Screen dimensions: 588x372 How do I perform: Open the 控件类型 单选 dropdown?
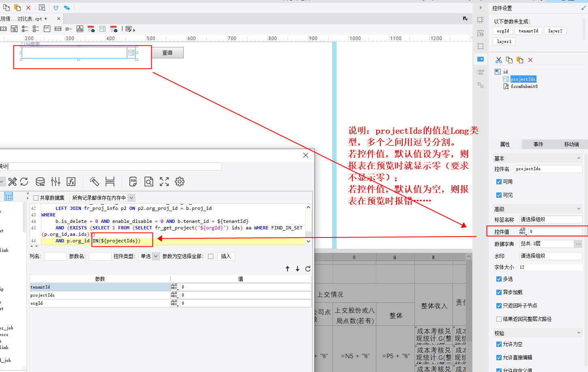tap(149, 256)
